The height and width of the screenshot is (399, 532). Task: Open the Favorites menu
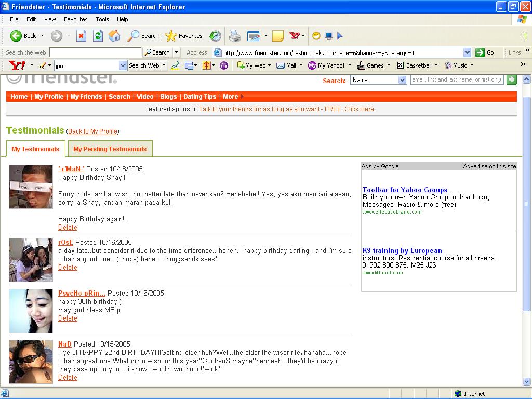(76, 19)
